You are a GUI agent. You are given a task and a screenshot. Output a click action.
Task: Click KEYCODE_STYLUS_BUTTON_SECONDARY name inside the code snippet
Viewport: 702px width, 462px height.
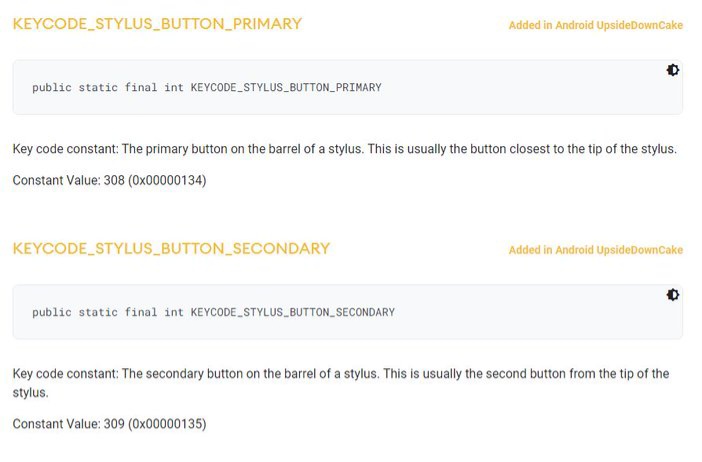click(292, 313)
